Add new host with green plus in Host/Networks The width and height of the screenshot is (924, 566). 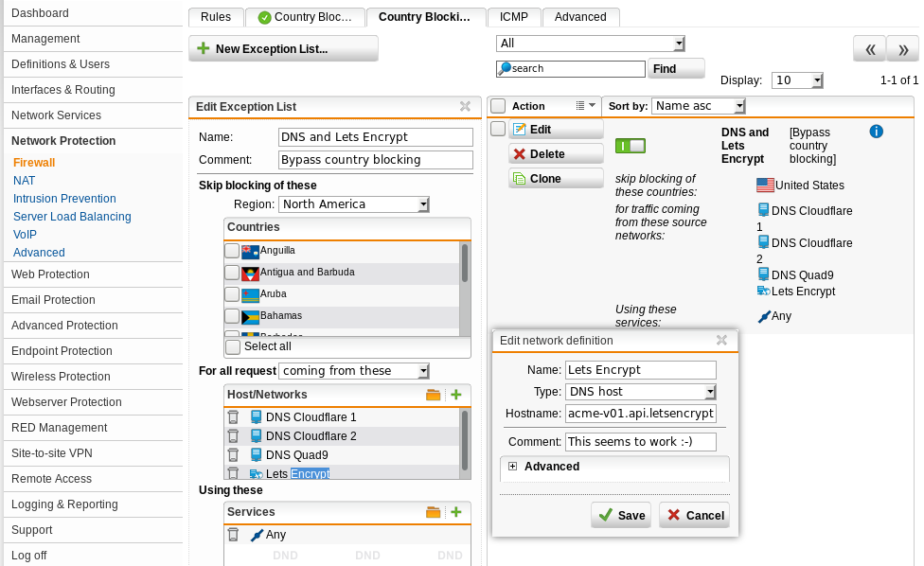pos(456,395)
